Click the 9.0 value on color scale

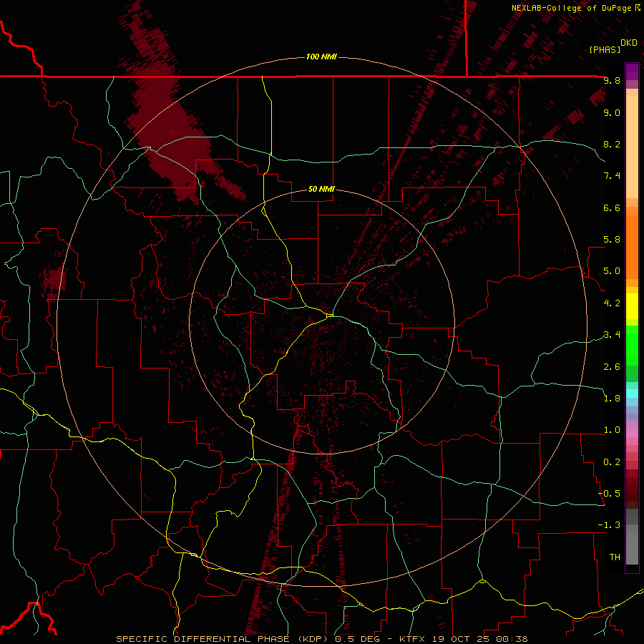(x=612, y=112)
